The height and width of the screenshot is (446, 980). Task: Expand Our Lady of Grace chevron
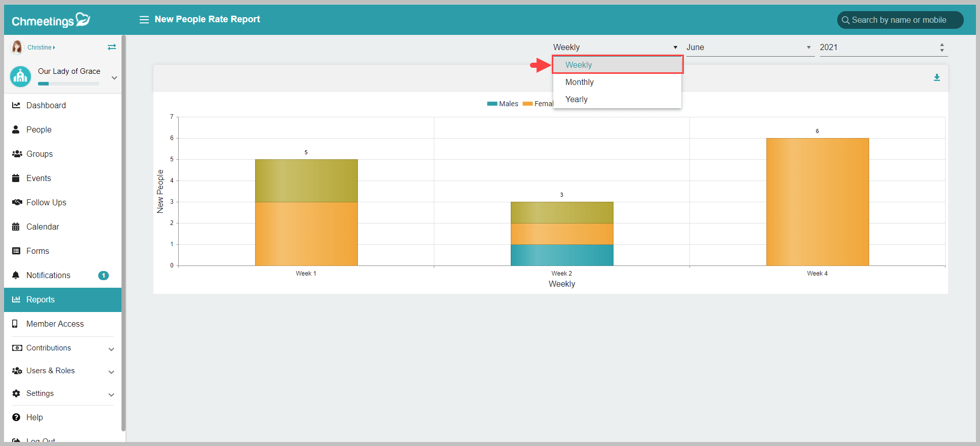[x=114, y=78]
